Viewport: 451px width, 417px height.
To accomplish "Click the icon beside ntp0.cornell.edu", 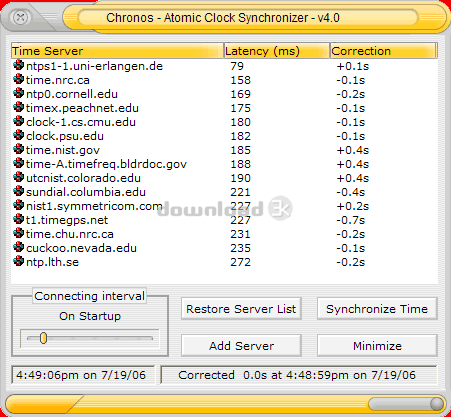I will point(19,93).
